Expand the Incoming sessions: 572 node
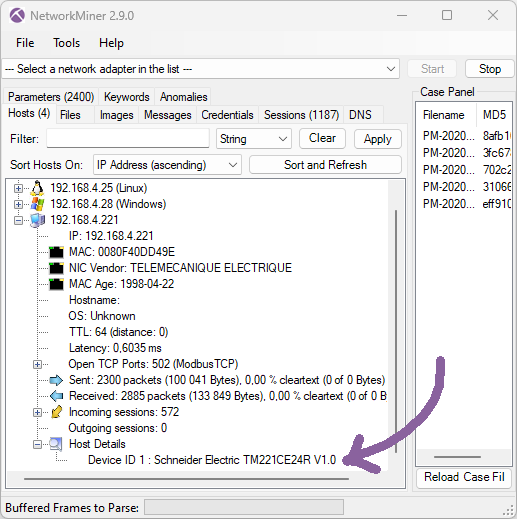Image resolution: width=517 pixels, height=519 pixels. point(37,412)
